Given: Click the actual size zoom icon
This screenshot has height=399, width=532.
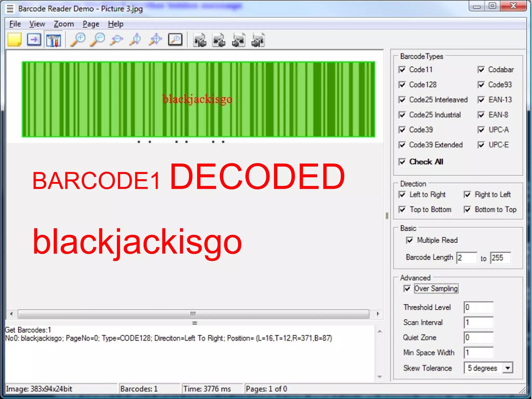Looking at the screenshot, I should pos(175,40).
